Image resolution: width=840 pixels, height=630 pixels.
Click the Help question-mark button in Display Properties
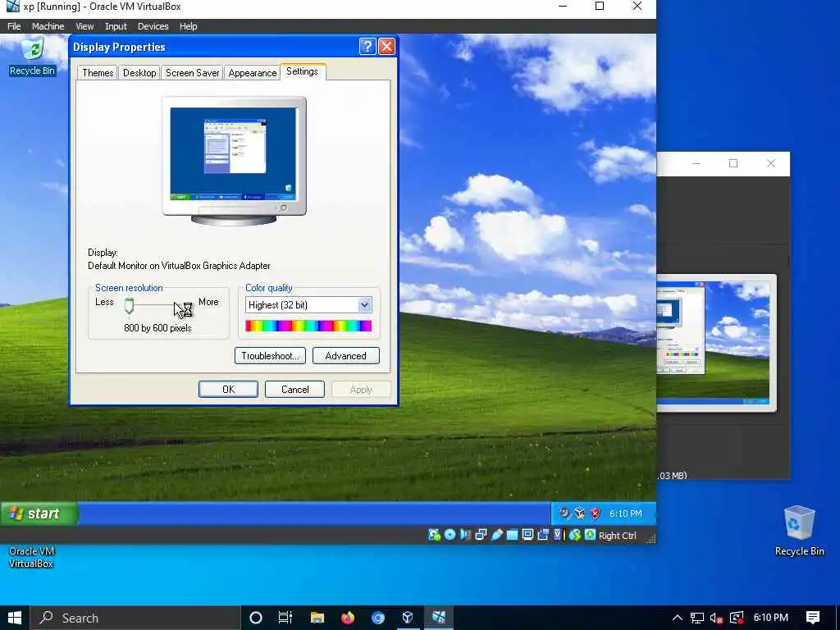pyautogui.click(x=367, y=47)
